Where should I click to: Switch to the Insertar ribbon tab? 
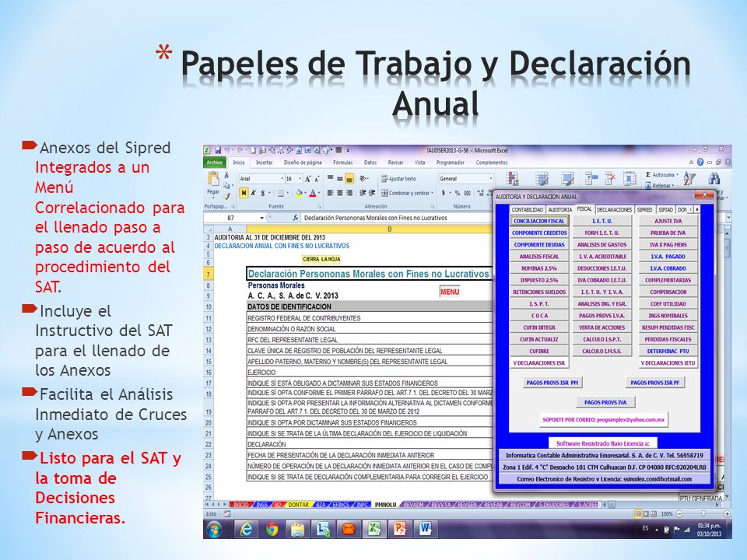click(x=265, y=163)
